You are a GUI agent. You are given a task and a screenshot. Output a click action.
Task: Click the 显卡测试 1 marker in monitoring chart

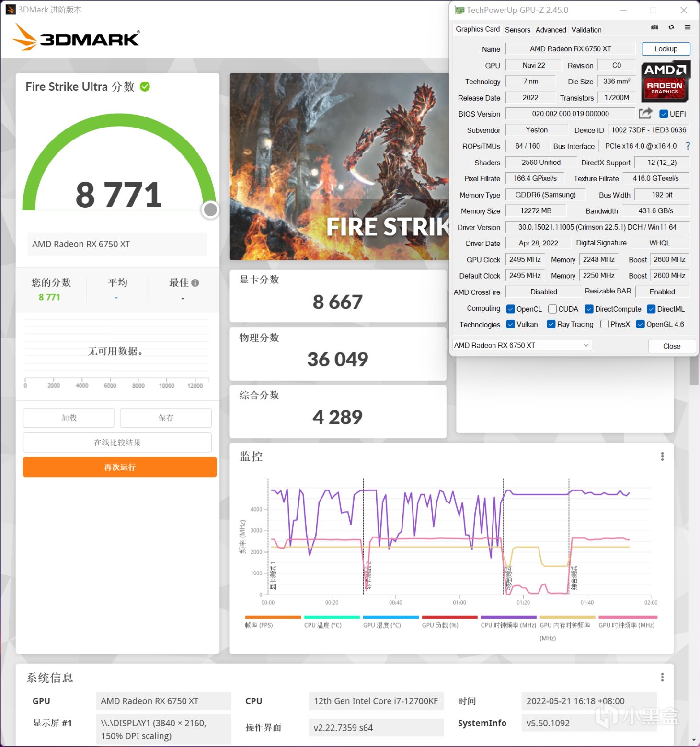pyautogui.click(x=273, y=575)
